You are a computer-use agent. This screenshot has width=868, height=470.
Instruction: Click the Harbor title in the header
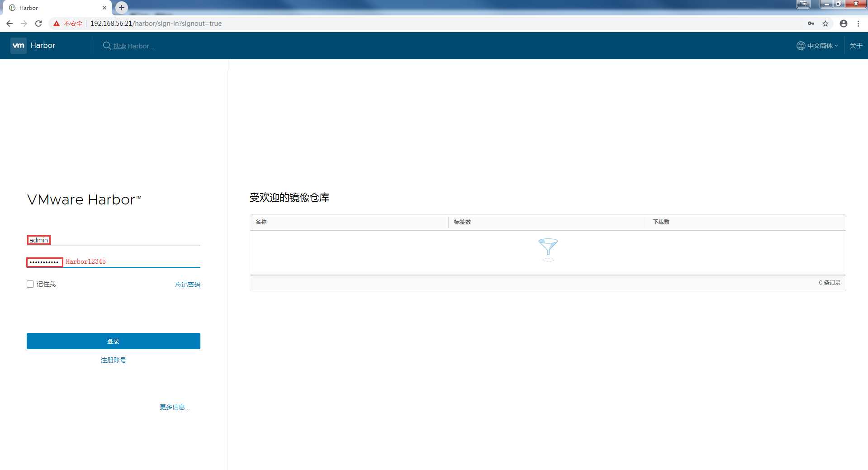pyautogui.click(x=43, y=46)
